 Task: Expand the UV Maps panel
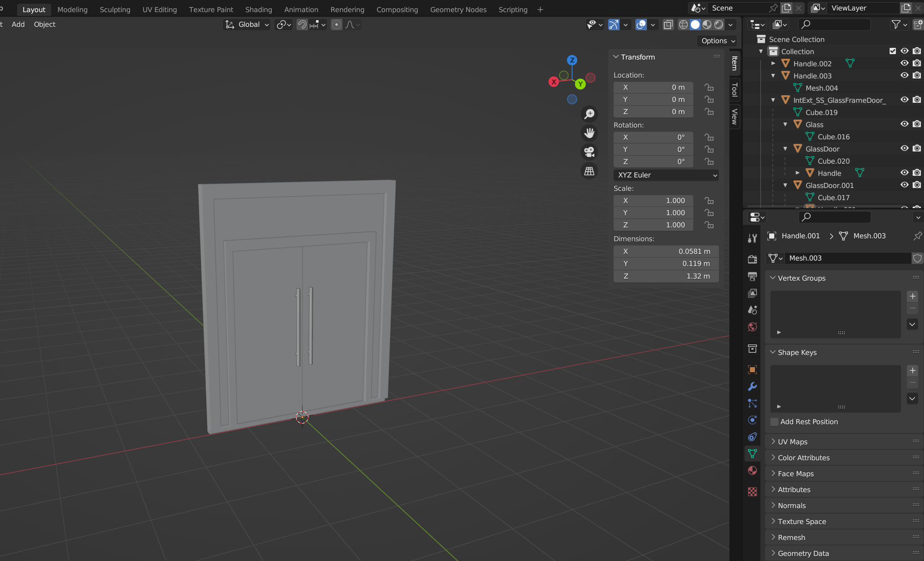[x=792, y=442]
